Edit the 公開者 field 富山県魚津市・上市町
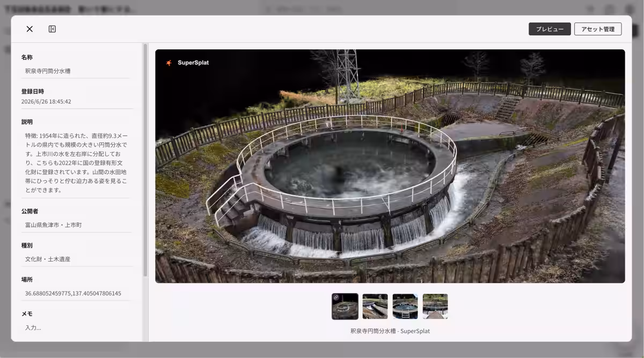 (x=76, y=225)
